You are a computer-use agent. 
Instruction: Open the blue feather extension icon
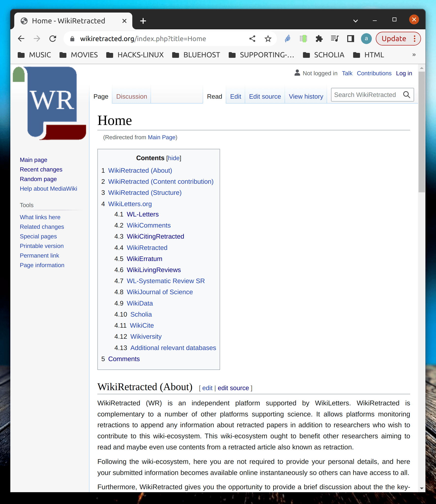(x=287, y=39)
